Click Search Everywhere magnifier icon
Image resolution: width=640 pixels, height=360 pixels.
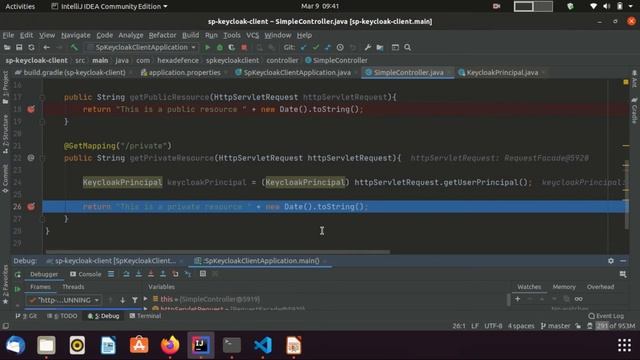[407, 47]
